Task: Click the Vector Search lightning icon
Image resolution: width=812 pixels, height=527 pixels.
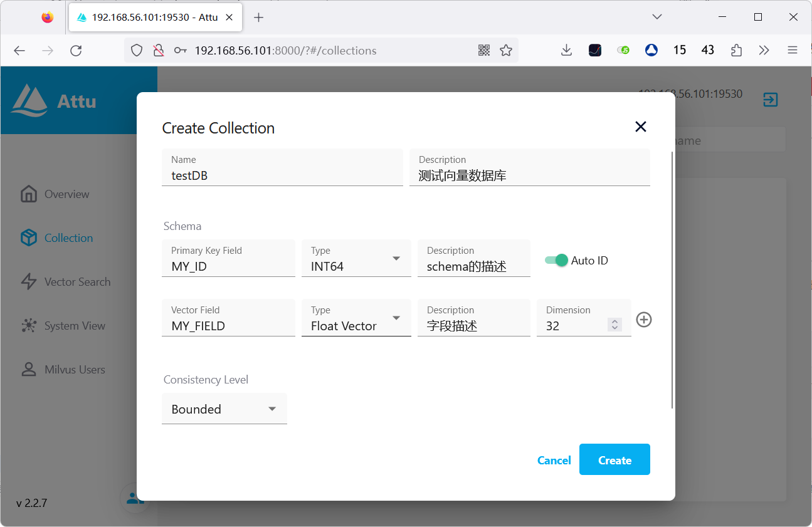Action: point(29,282)
